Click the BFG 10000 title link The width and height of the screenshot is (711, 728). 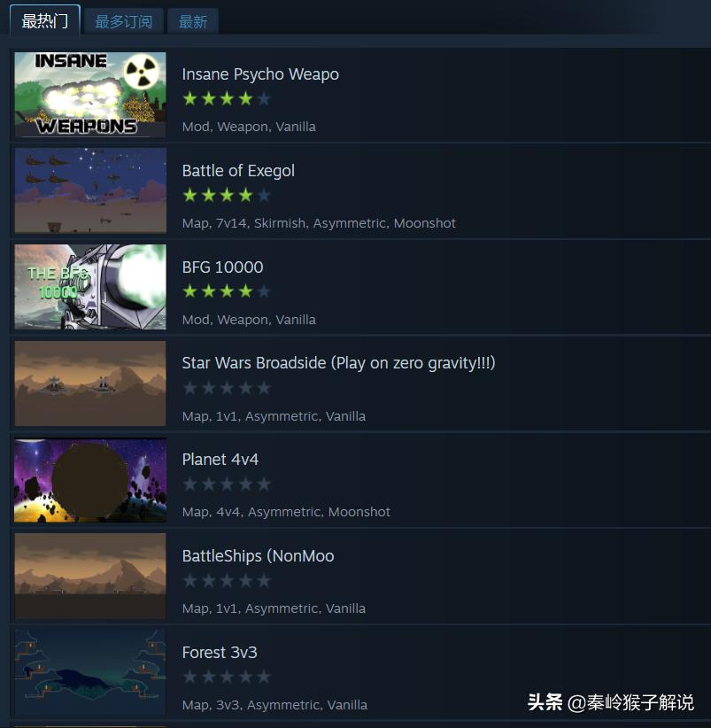tap(223, 267)
